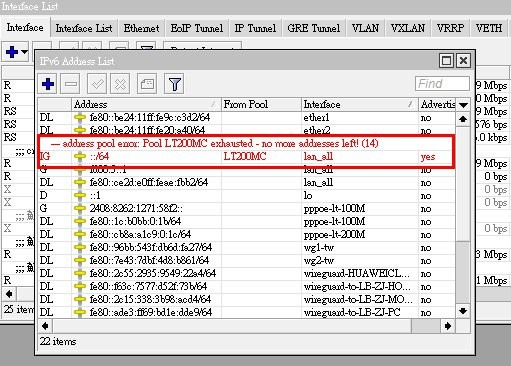Screen dimensions: 511x366
Task: Enable the selected IPv6 address (checkmark)
Action: point(97,84)
